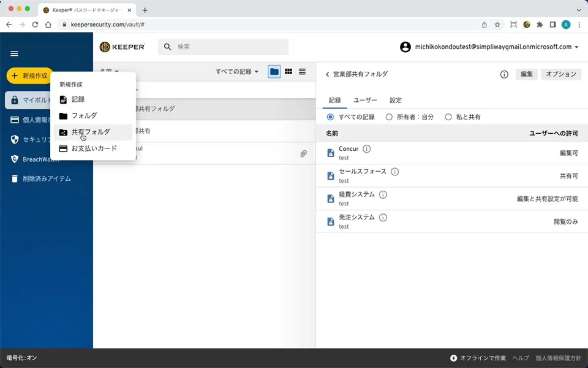Click the info icon next to Concur

coord(366,148)
